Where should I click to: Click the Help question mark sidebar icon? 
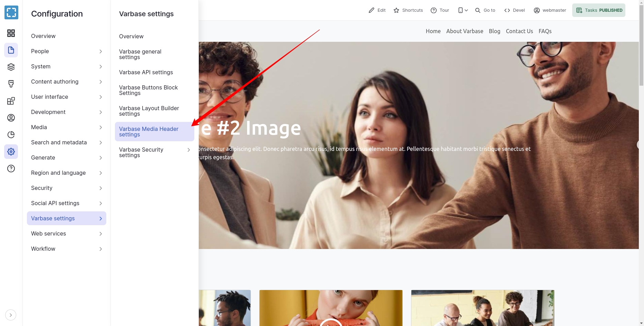pos(11,169)
